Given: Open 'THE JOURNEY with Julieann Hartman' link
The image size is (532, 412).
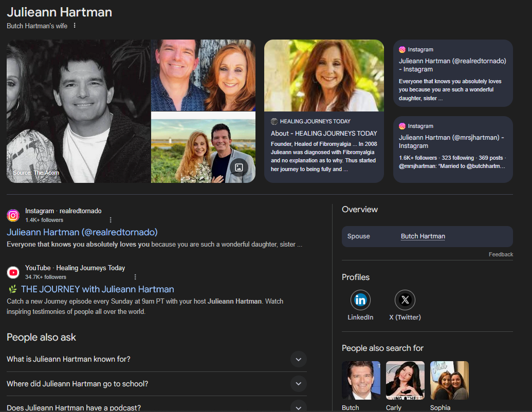Looking at the screenshot, I should point(97,289).
